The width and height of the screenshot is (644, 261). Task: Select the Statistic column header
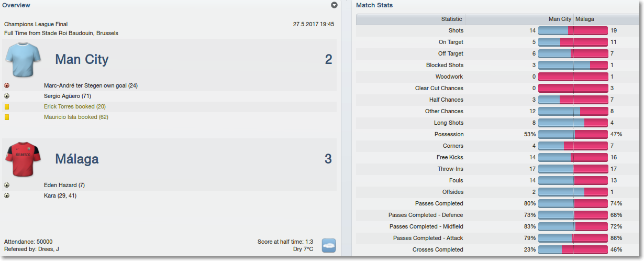pyautogui.click(x=410, y=19)
